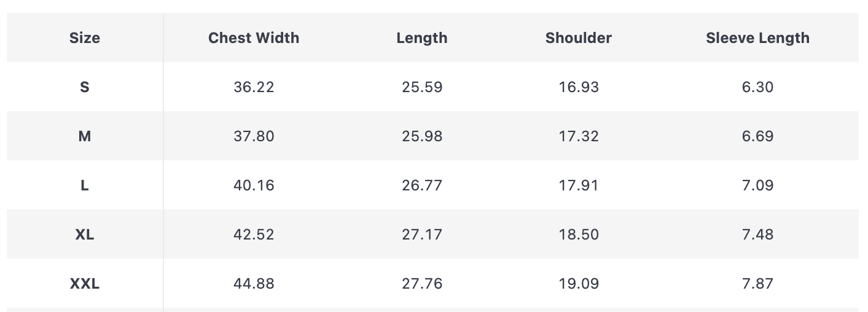Click the Length column header
The image size is (868, 312).
[422, 38]
